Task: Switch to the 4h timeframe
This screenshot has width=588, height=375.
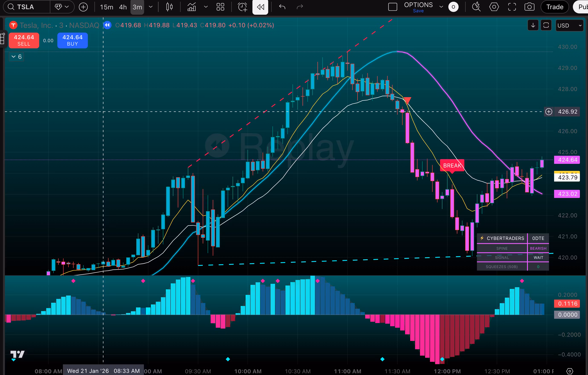Action: tap(123, 7)
